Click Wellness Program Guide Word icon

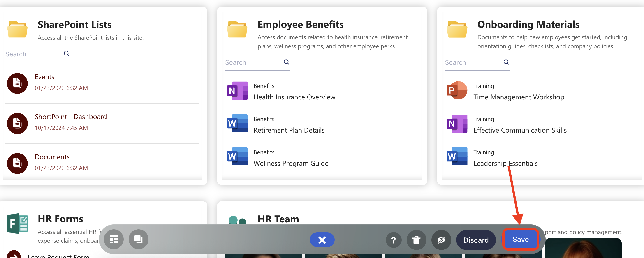(237, 157)
